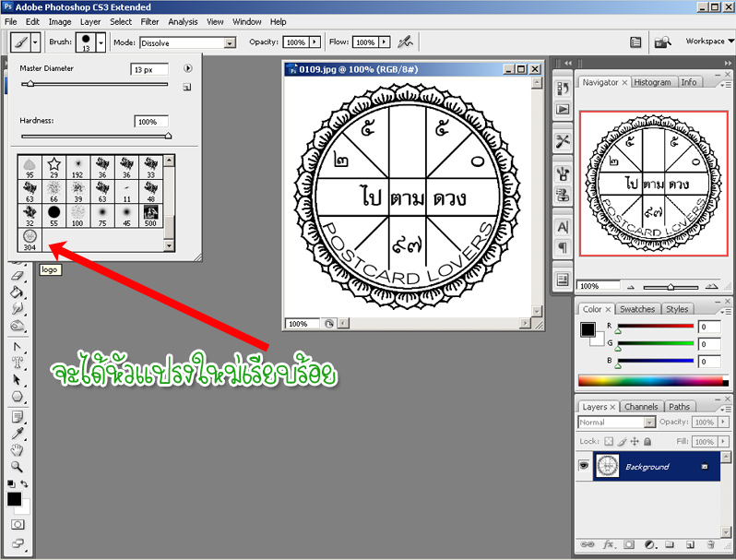Add a layer mask
Screen dimensions: 736x560
click(629, 544)
